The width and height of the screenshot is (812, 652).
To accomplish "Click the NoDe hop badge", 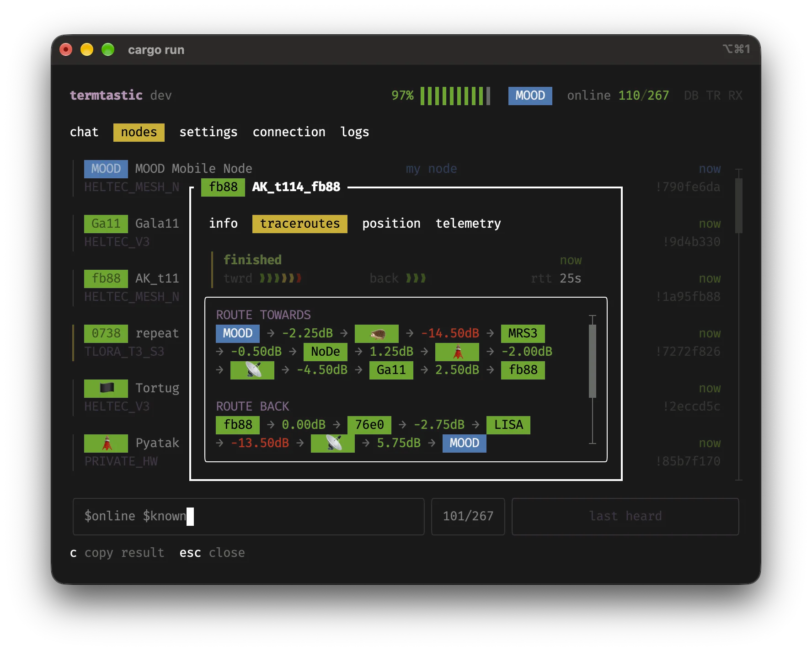I will pos(325,352).
